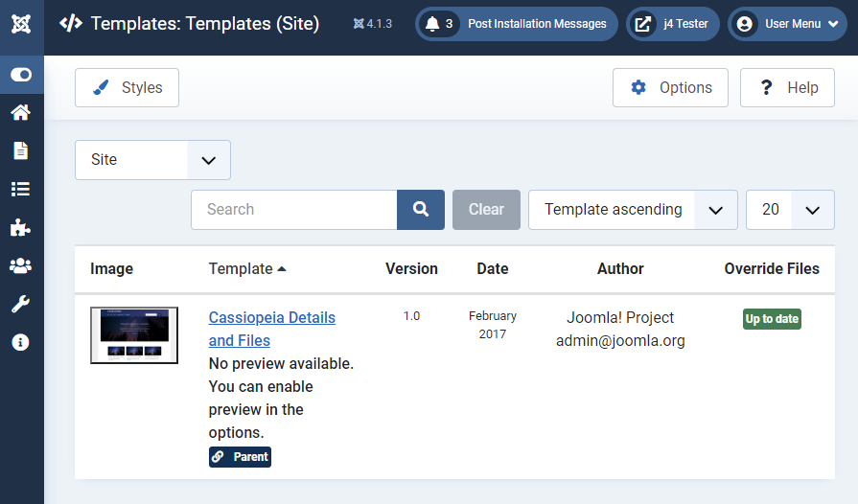This screenshot has height=504, width=858.
Task: Click the Author column header
Action: [x=620, y=269]
